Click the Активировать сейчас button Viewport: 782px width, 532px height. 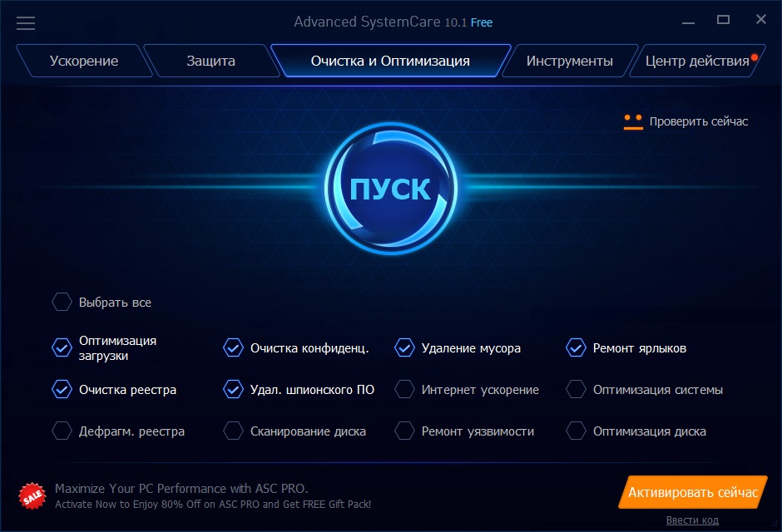pos(693,492)
